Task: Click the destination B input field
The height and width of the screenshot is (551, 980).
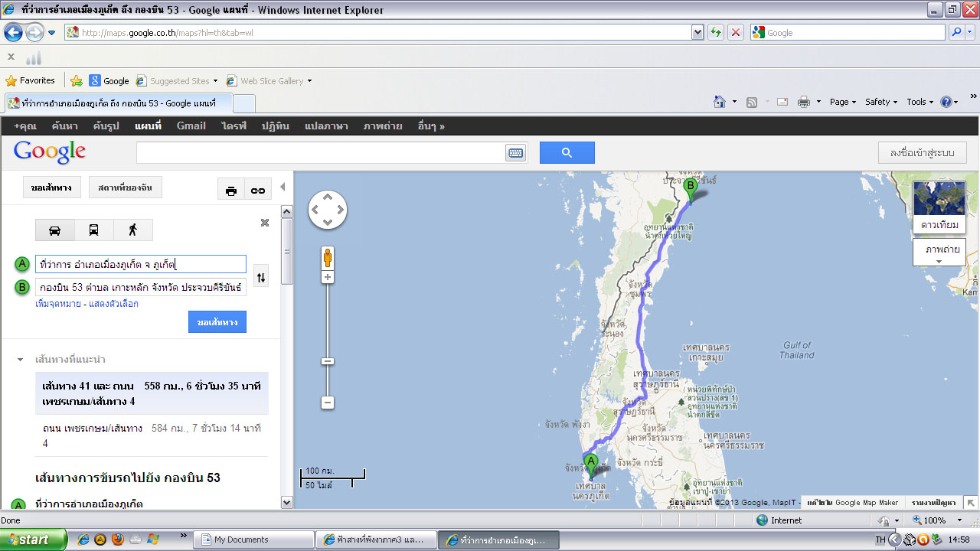Action: 141,288
